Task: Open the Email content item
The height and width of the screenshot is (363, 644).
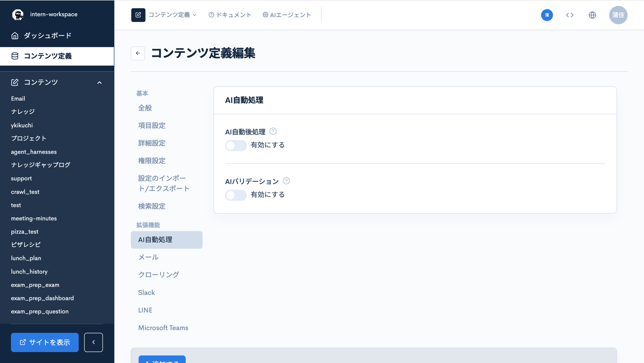Action: coord(18,99)
